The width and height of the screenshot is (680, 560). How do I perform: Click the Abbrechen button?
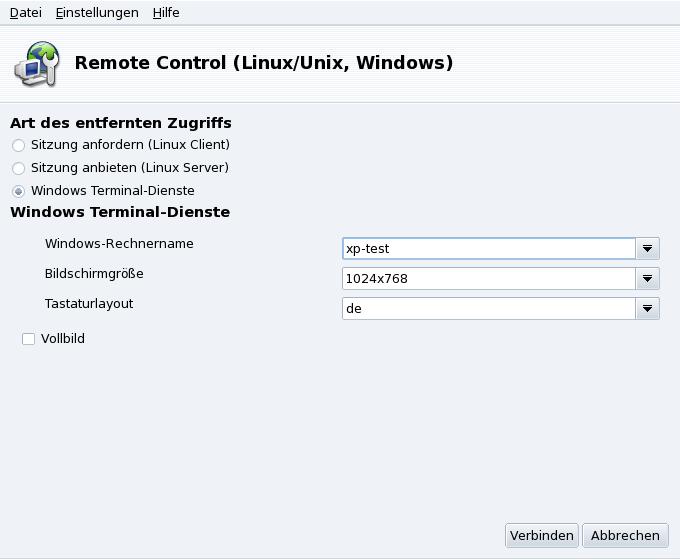click(625, 536)
